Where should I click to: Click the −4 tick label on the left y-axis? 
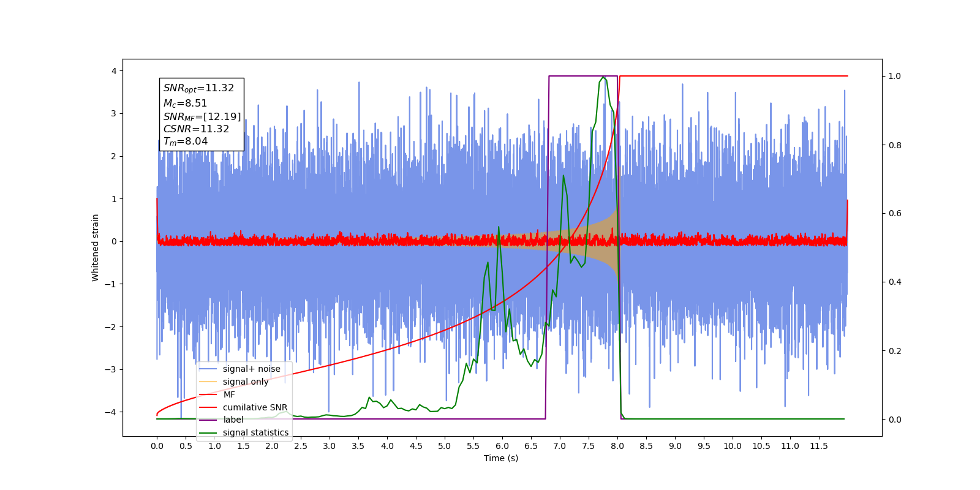[x=111, y=412]
